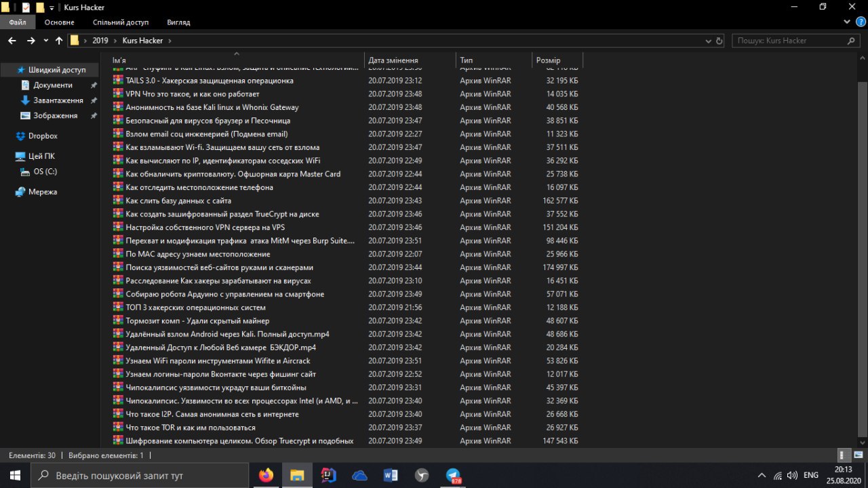Click network Wi-Fi tray icon
The height and width of the screenshot is (488, 868).
tap(778, 475)
